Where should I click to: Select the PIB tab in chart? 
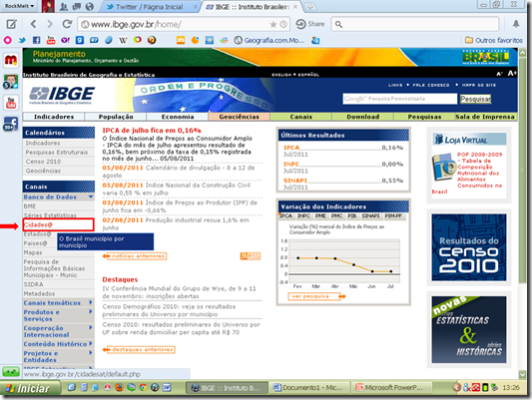pyautogui.click(x=352, y=215)
